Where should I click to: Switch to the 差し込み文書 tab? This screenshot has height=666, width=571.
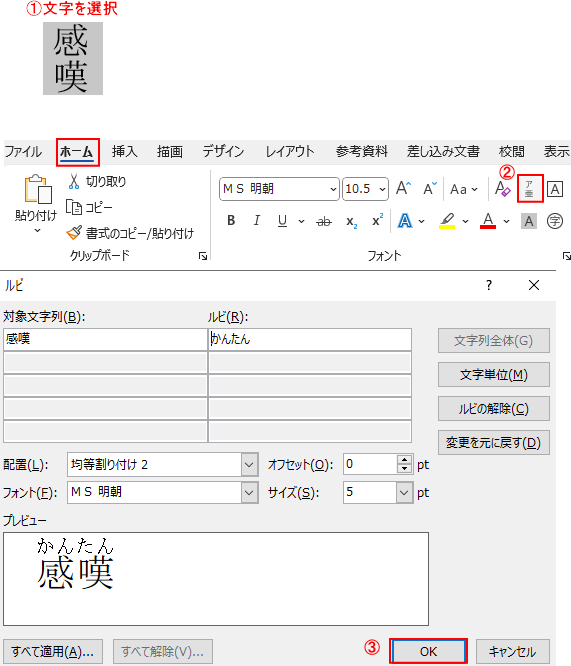443,152
